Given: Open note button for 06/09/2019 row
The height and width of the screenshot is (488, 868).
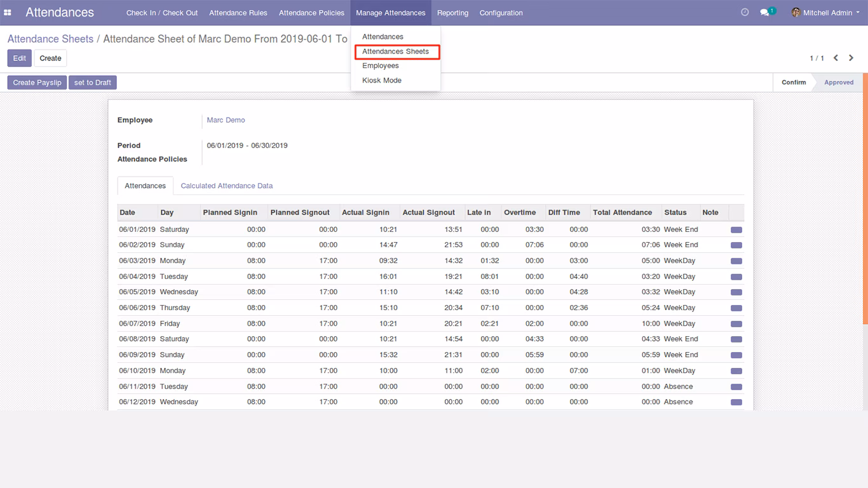Looking at the screenshot, I should click(x=736, y=355).
